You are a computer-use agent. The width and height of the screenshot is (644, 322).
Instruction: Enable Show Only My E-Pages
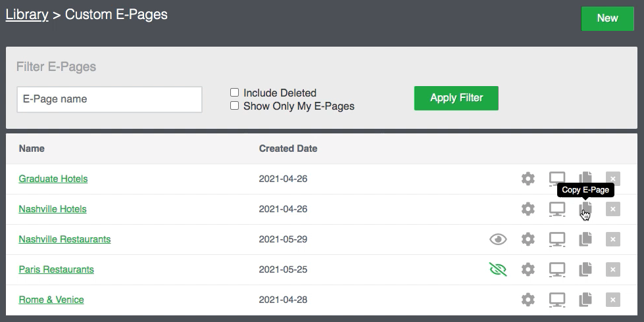tap(235, 106)
